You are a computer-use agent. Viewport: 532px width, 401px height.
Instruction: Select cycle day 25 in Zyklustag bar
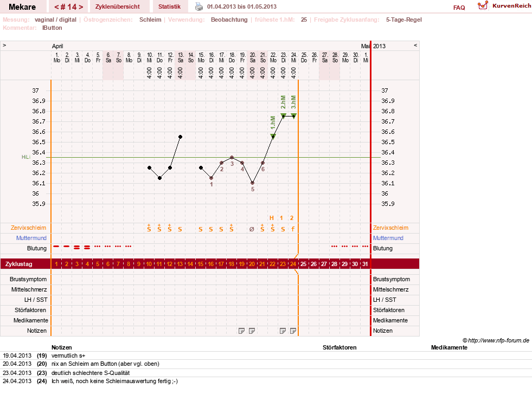303,264
